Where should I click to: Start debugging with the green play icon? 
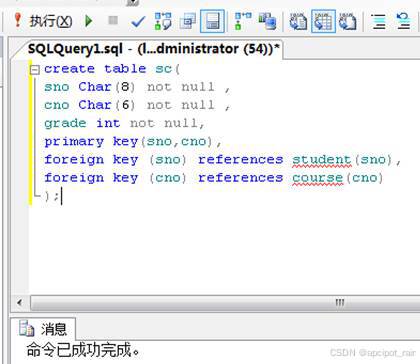tap(89, 21)
